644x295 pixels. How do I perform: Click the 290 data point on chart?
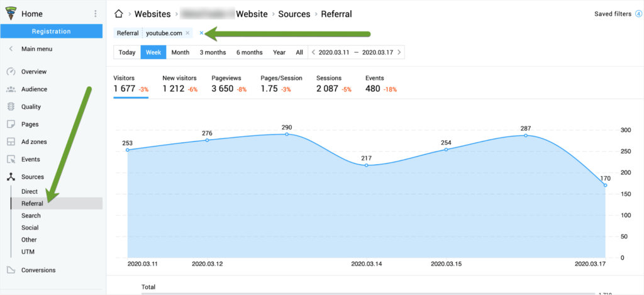pyautogui.click(x=287, y=134)
